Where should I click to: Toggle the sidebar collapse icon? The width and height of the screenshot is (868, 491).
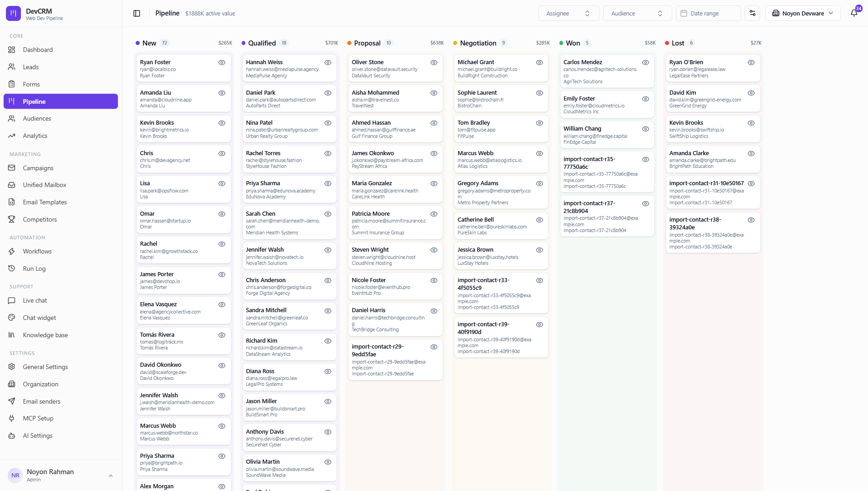[137, 13]
